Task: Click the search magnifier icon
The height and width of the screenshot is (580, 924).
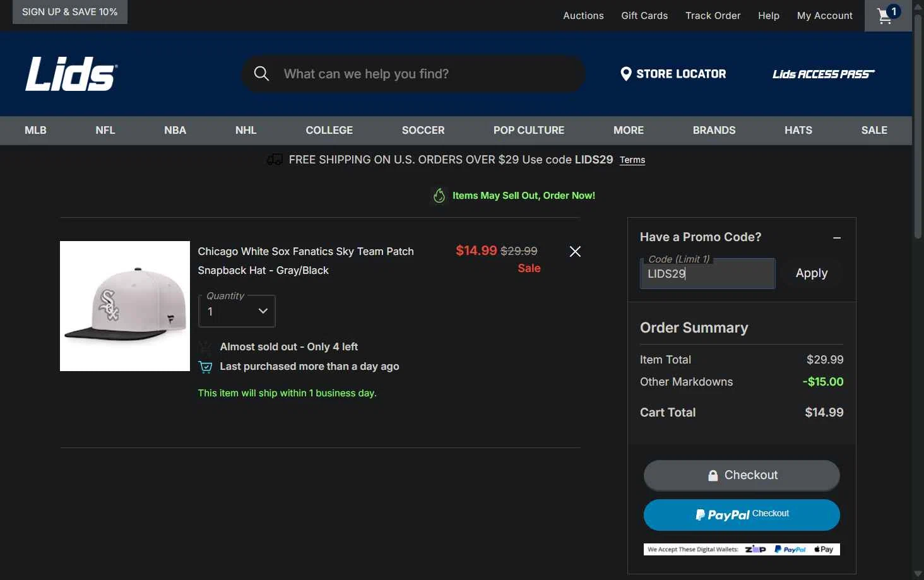Action: pos(261,74)
